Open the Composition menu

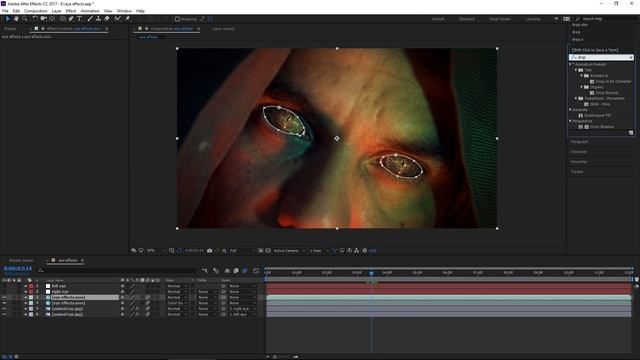36,11
